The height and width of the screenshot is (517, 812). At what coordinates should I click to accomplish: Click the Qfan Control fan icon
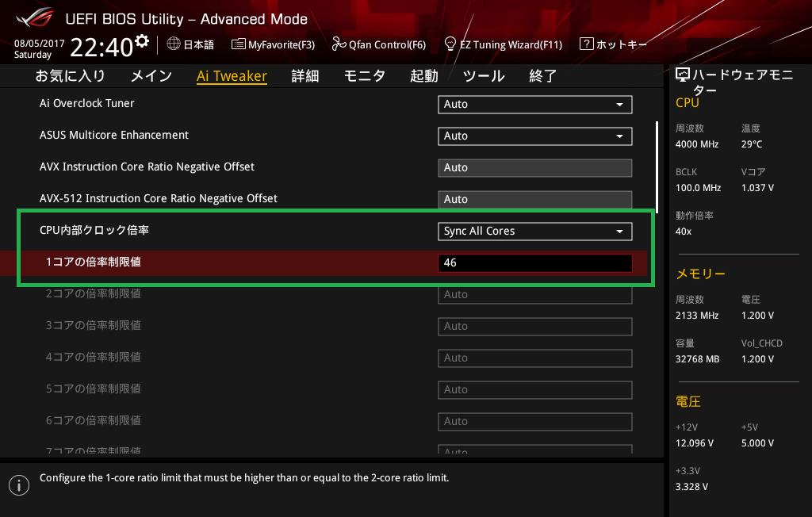(339, 44)
